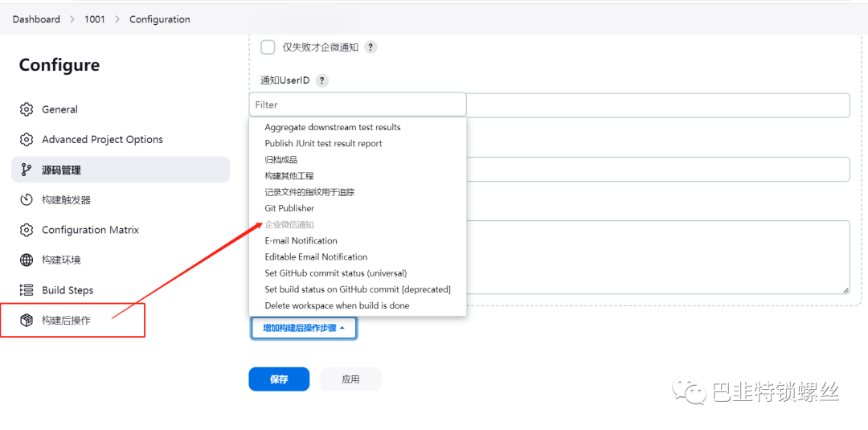The height and width of the screenshot is (430, 868).
Task: Click the 构建环境 globe icon
Action: pyautogui.click(x=27, y=260)
